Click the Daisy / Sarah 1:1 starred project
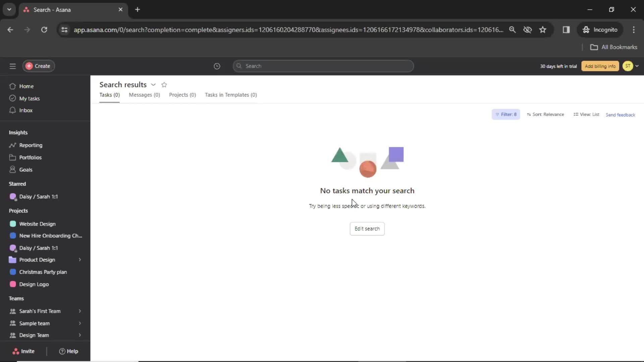 point(39,196)
